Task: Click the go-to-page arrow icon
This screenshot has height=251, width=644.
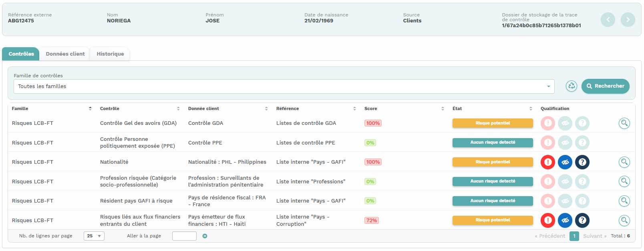Action: click(205, 236)
